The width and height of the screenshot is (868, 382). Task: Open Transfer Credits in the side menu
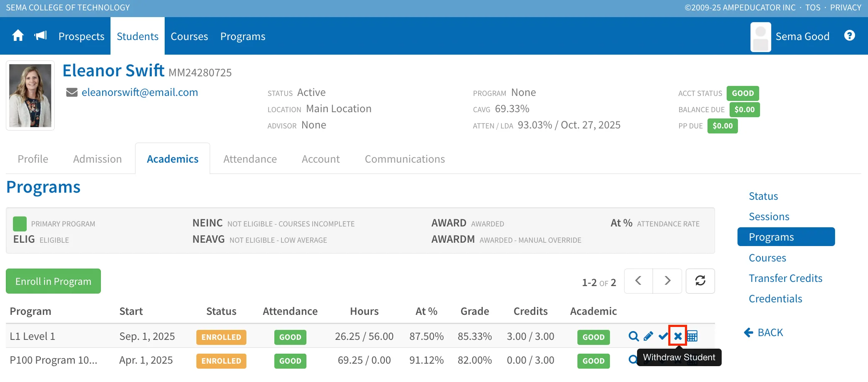785,278
